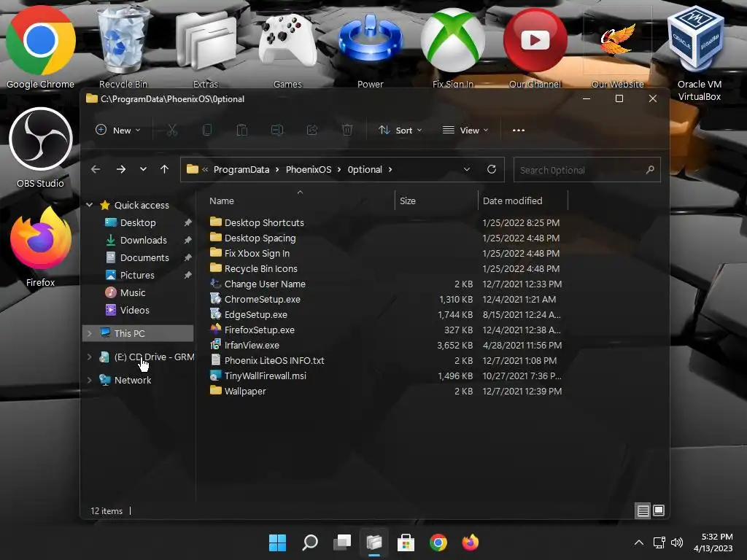747x560 pixels.
Task: Select the ChromeSetup.exe file
Action: (x=262, y=299)
